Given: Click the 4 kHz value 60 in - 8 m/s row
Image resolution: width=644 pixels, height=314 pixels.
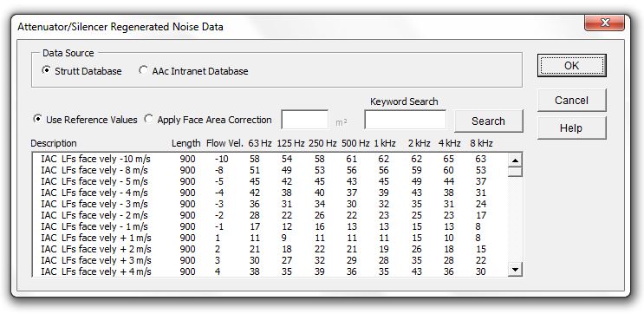Looking at the screenshot, I should click(448, 170).
